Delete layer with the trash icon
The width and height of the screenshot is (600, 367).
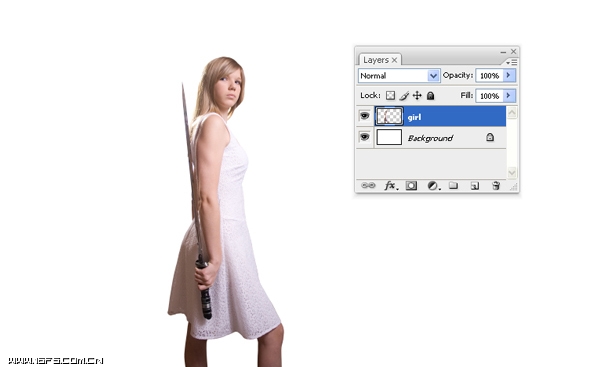pos(496,186)
